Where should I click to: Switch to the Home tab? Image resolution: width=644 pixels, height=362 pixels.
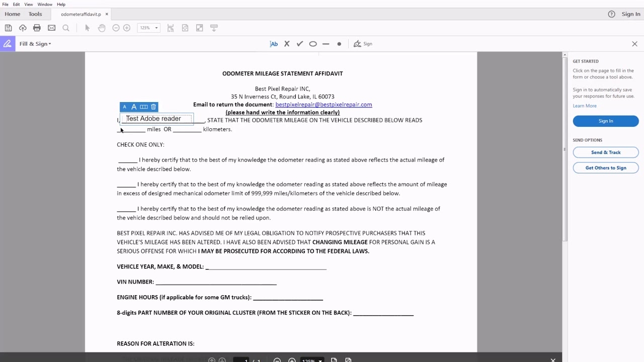pos(13,14)
